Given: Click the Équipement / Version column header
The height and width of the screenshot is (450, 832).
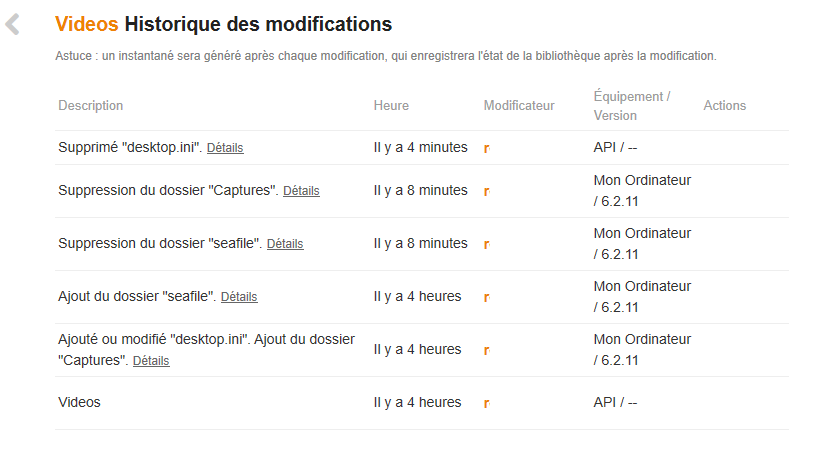Looking at the screenshot, I should (x=632, y=106).
